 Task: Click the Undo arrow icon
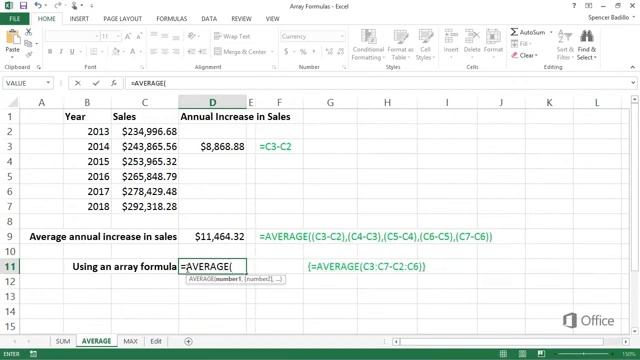38,6
